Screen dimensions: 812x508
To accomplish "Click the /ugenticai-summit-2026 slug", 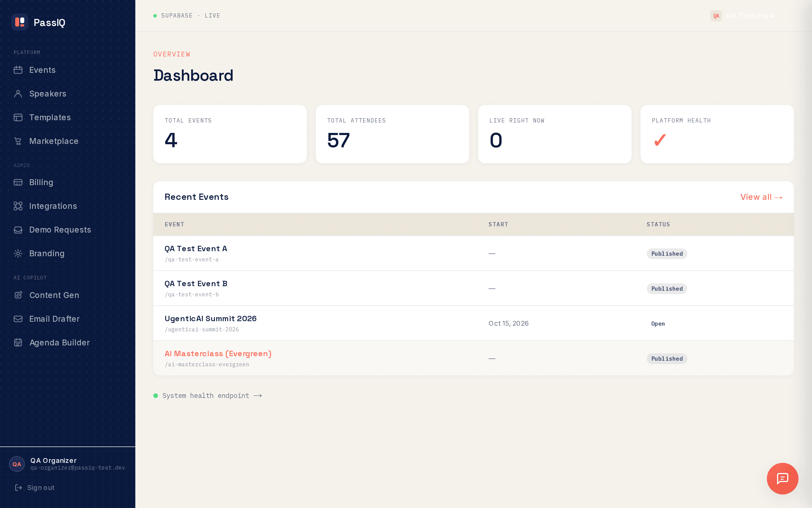I will 202,329.
